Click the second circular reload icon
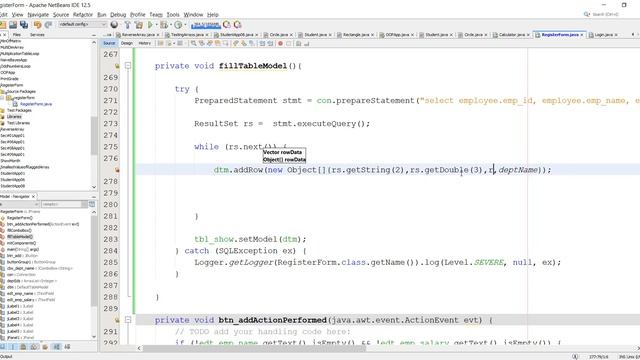640x360 pixels. pos(238,25)
